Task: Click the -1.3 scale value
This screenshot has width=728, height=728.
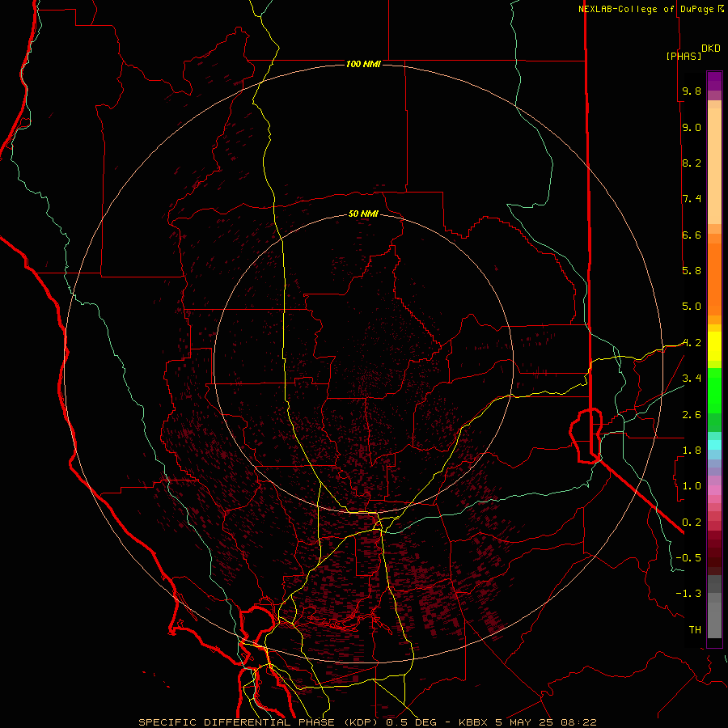Action: tap(688, 594)
